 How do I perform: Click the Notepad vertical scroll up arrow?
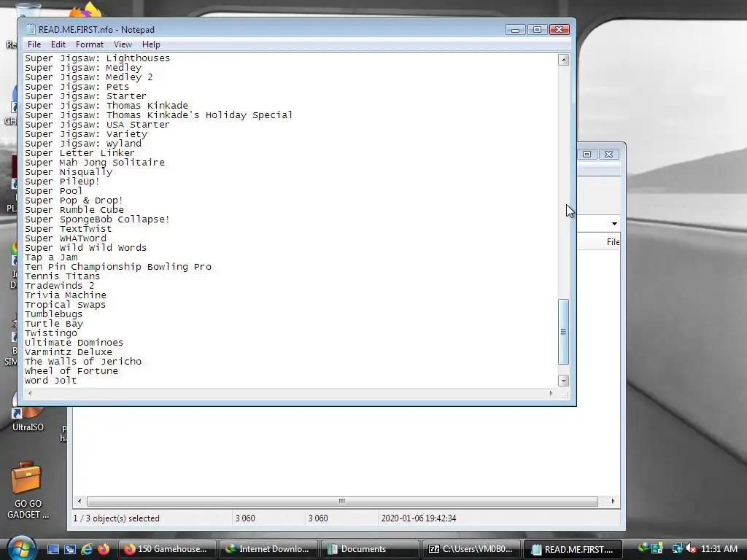(564, 60)
